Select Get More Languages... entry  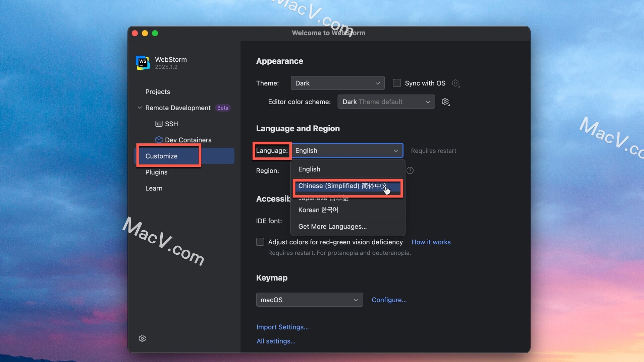click(332, 227)
